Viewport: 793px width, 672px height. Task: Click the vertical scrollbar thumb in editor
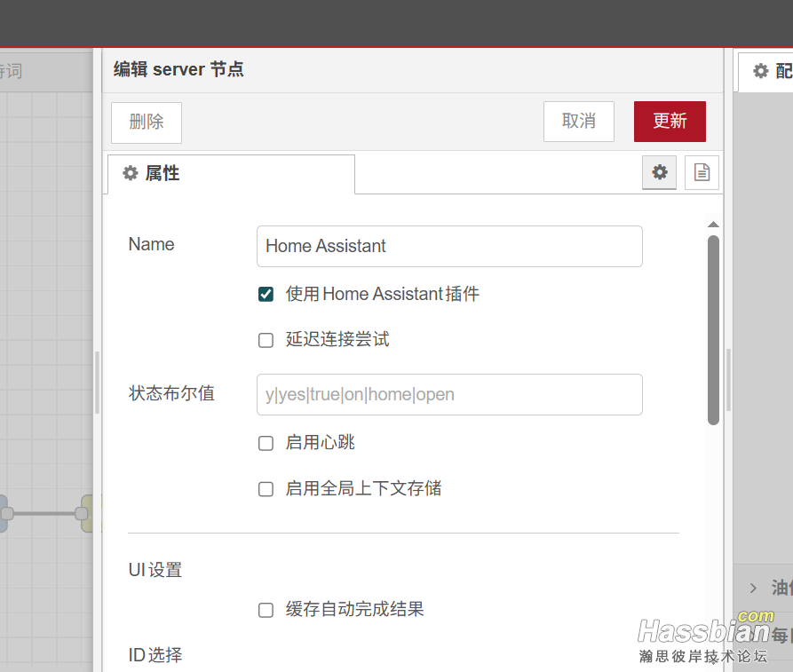pos(713,330)
